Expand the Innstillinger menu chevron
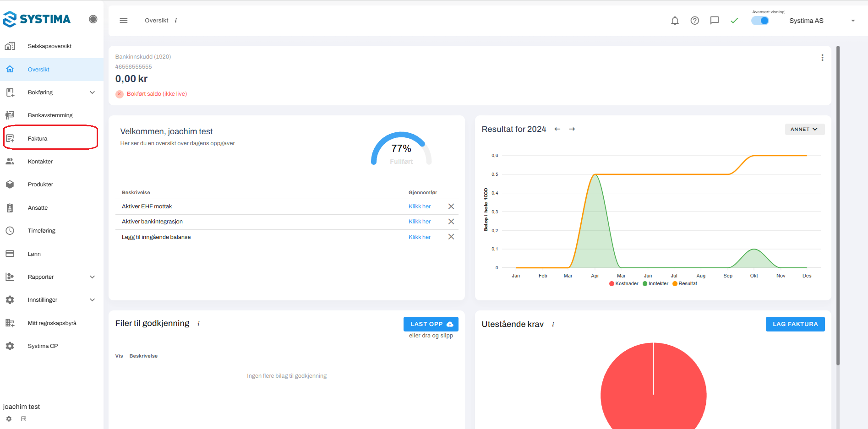 [x=93, y=300]
